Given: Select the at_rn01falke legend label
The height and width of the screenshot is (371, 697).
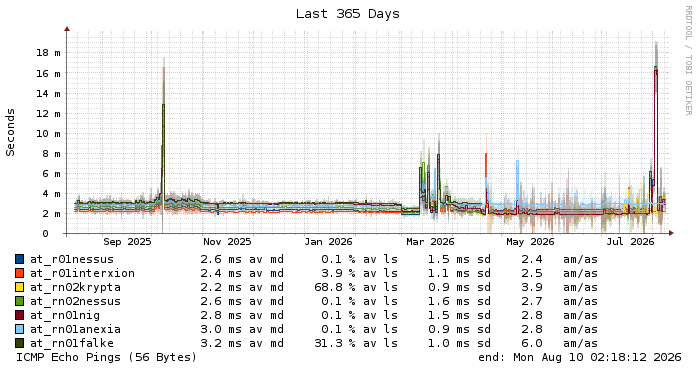Looking at the screenshot, I should coord(72,343).
